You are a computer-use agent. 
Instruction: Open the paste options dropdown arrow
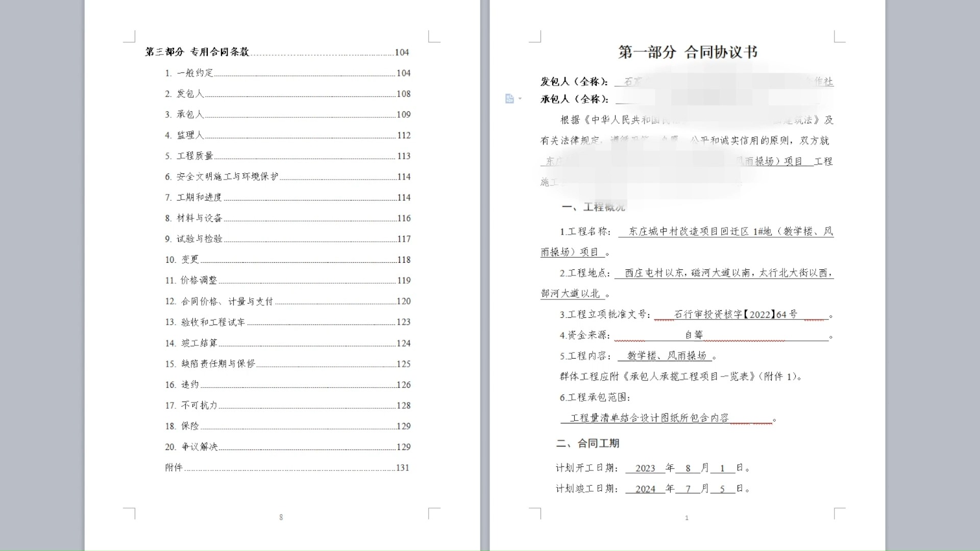coord(520,98)
